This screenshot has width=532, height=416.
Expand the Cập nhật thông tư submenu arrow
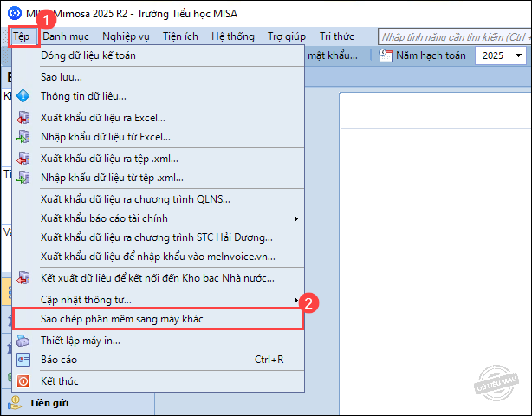tap(296, 300)
